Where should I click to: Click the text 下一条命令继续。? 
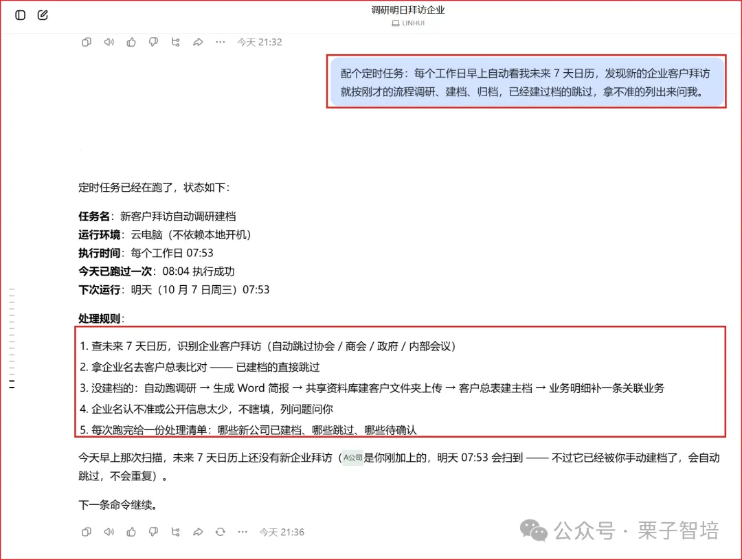coord(118,505)
